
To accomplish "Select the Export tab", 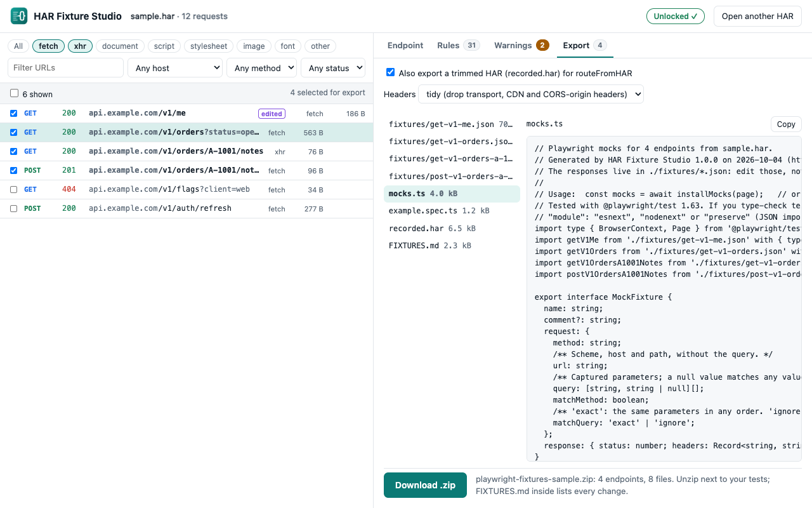I will click(585, 45).
